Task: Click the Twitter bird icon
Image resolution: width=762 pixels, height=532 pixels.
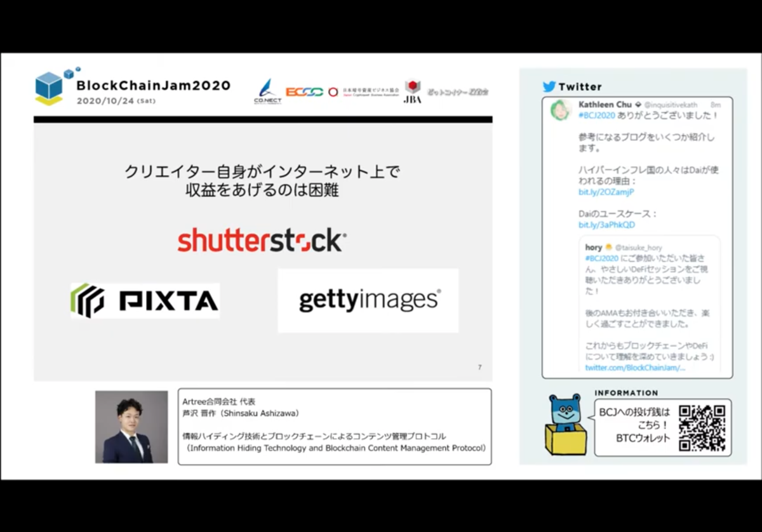Action: [x=549, y=86]
